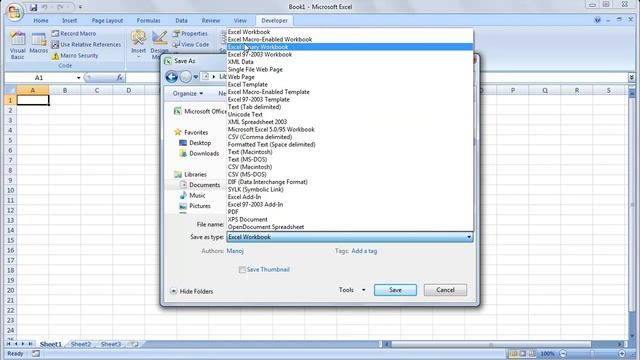
Task: Collapse Save as type dropdown arrow
Action: click(x=469, y=237)
